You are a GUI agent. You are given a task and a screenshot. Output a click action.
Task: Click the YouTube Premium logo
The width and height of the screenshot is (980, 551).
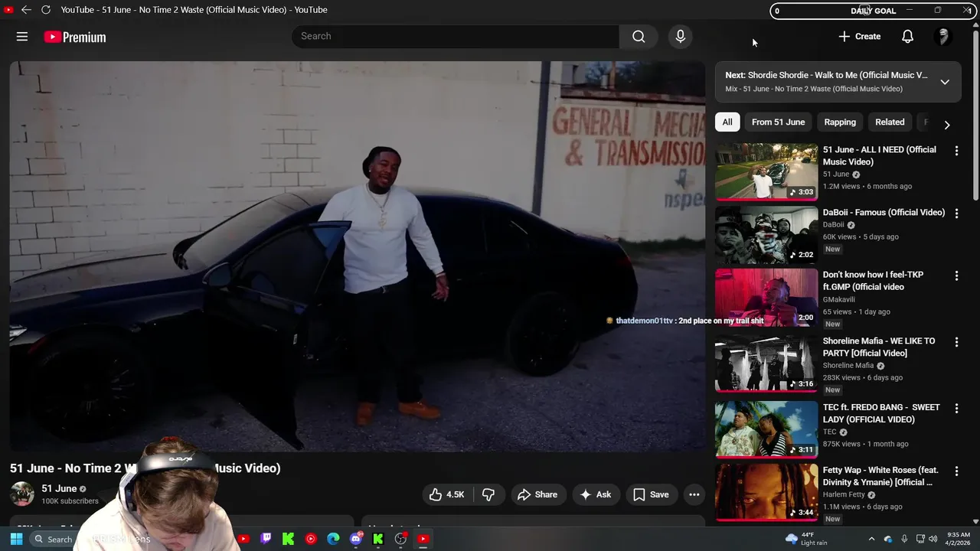(75, 37)
